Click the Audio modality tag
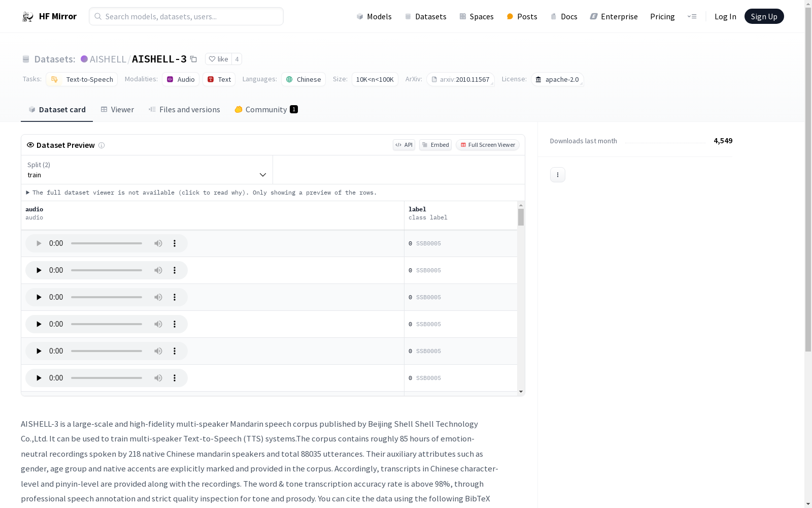Screen dimensions: 812x508 (181, 79)
